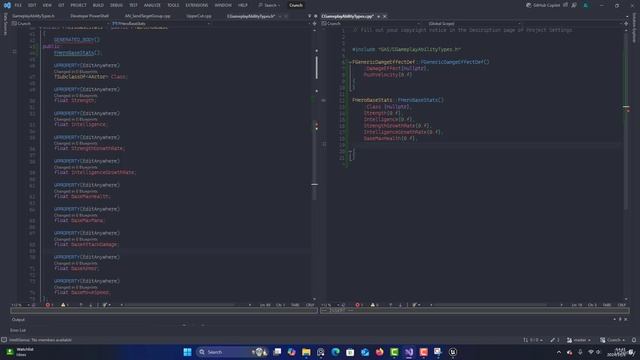Click the left pane error count indicator
This screenshot has height=360, width=640.
click(x=49, y=305)
